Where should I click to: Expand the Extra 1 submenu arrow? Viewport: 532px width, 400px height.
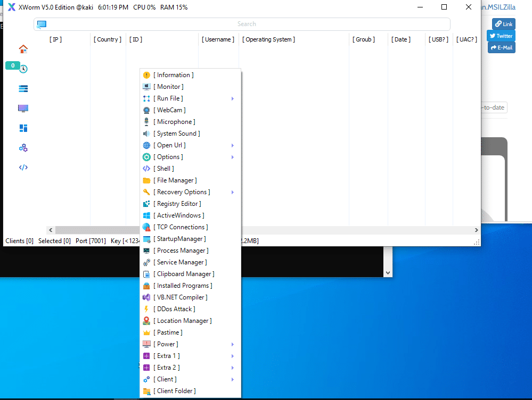pos(233,356)
